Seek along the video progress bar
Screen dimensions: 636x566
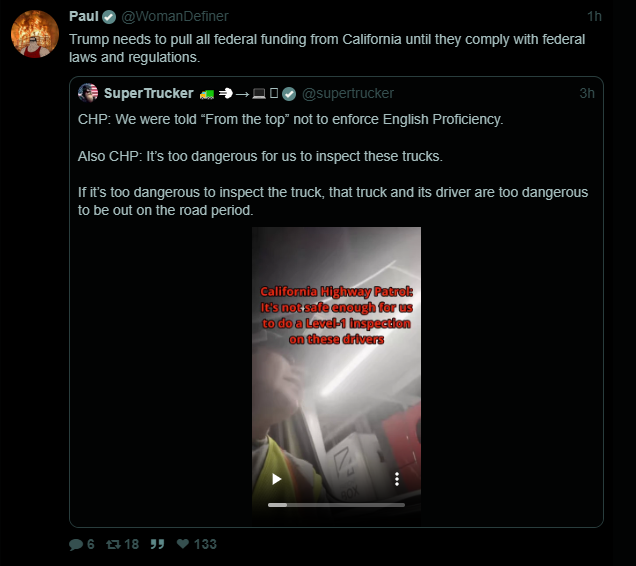point(336,505)
